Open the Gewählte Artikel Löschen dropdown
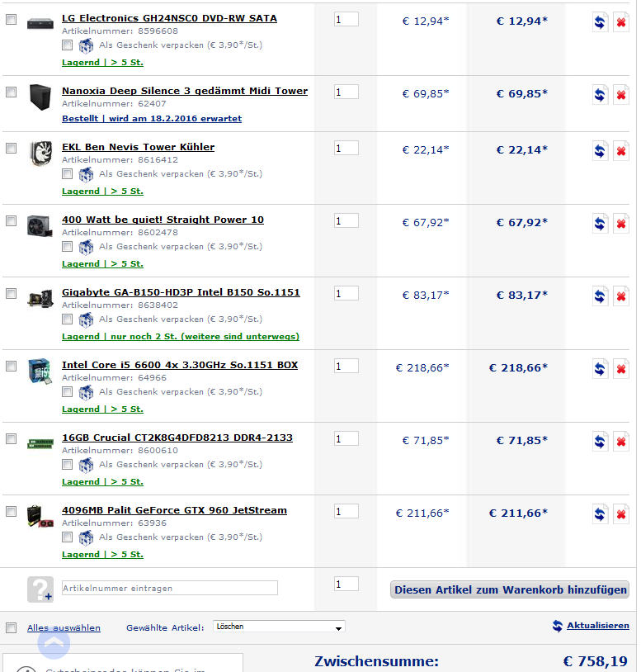The image size is (641, 672). coord(279,627)
